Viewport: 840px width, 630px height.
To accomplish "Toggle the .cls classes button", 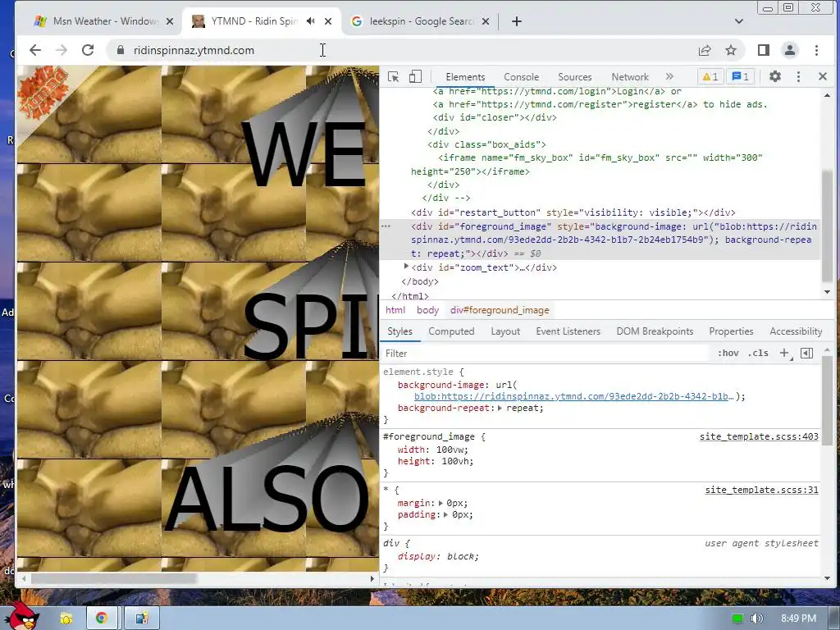I will click(758, 353).
